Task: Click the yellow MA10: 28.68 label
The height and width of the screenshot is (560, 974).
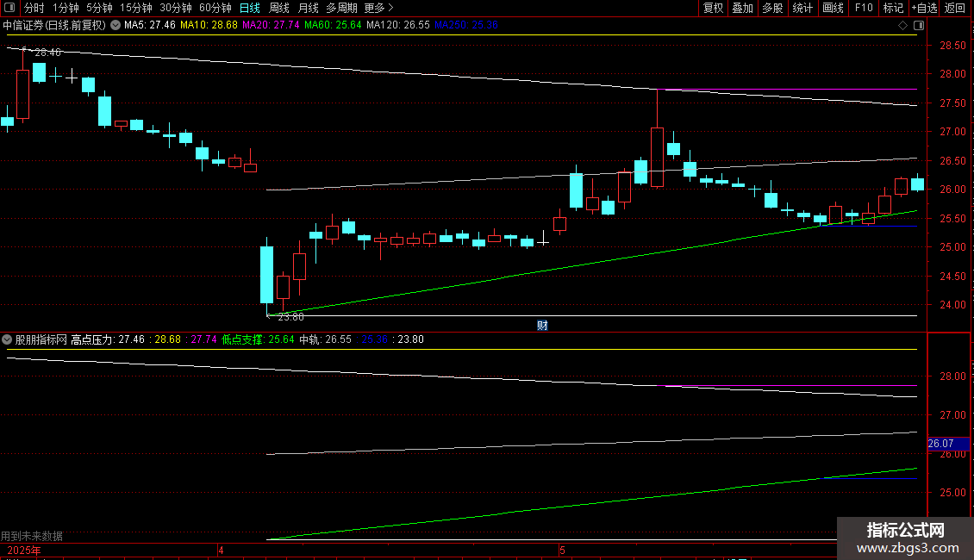Action: point(209,26)
